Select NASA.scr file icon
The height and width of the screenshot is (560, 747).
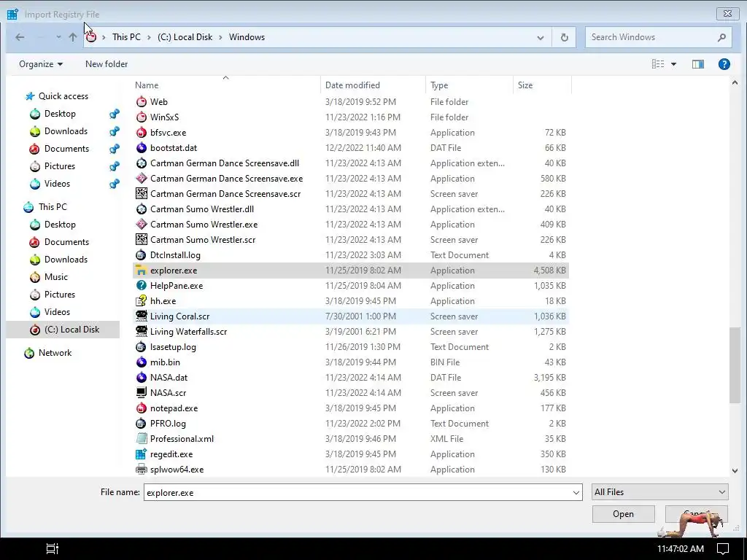142,393
